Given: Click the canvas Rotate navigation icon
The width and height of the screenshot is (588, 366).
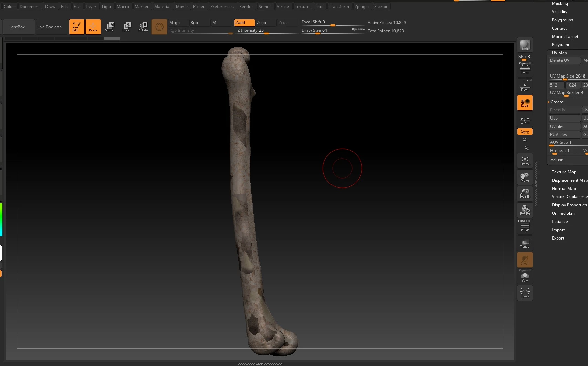Looking at the screenshot, I should (525, 210).
